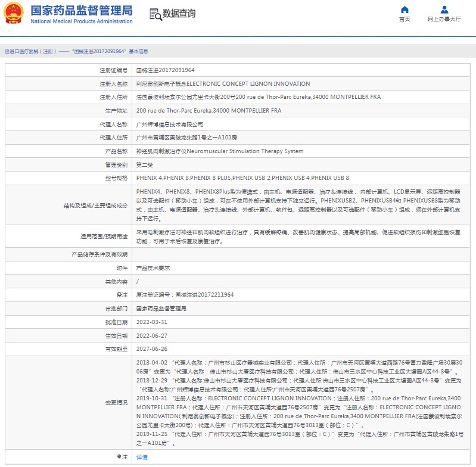Click the 数据查询 heading text
476x467 pixels.
[x=179, y=13]
